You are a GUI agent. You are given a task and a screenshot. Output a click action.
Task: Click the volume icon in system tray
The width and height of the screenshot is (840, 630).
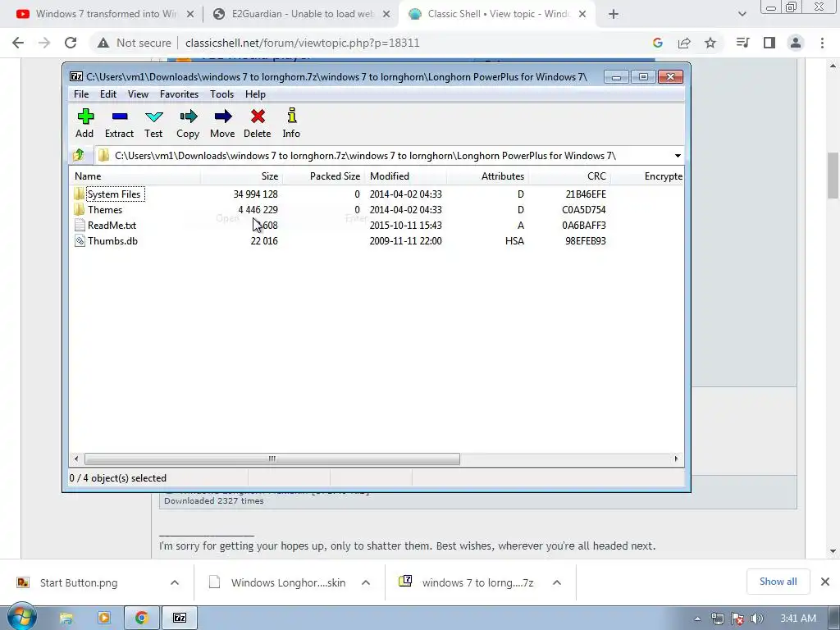pyautogui.click(x=757, y=619)
